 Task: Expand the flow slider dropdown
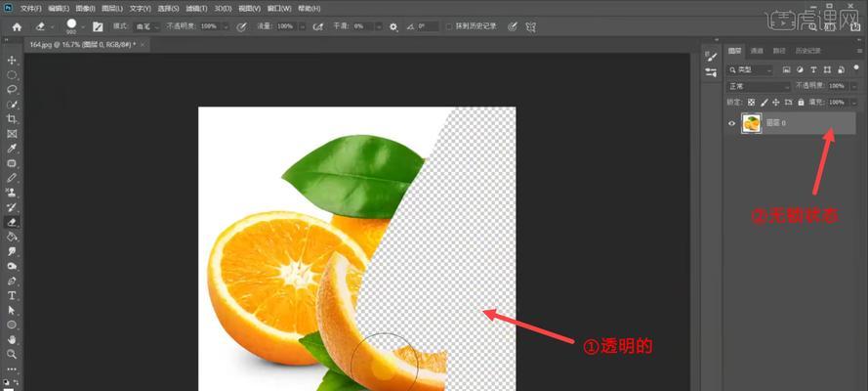303,26
